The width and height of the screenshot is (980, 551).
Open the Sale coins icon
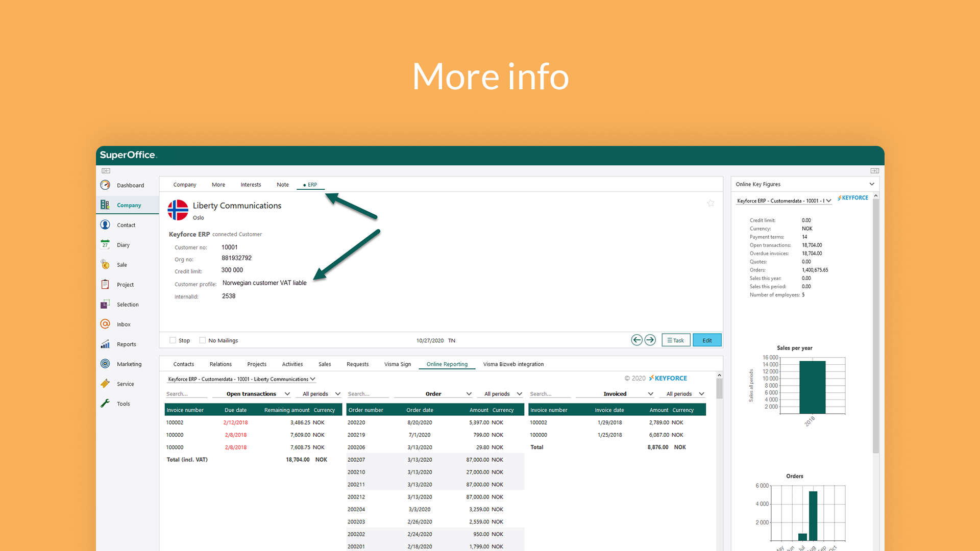(105, 265)
